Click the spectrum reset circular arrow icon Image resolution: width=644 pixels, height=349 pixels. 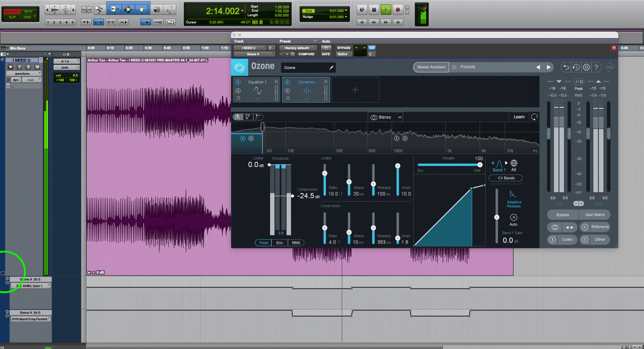coord(534,117)
